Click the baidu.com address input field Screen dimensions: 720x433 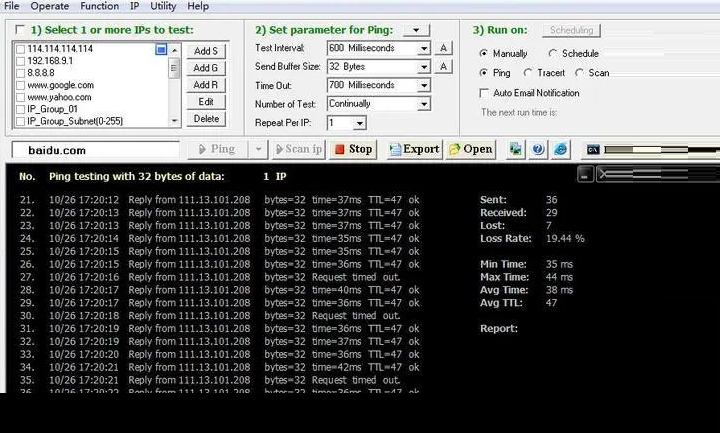[95, 150]
